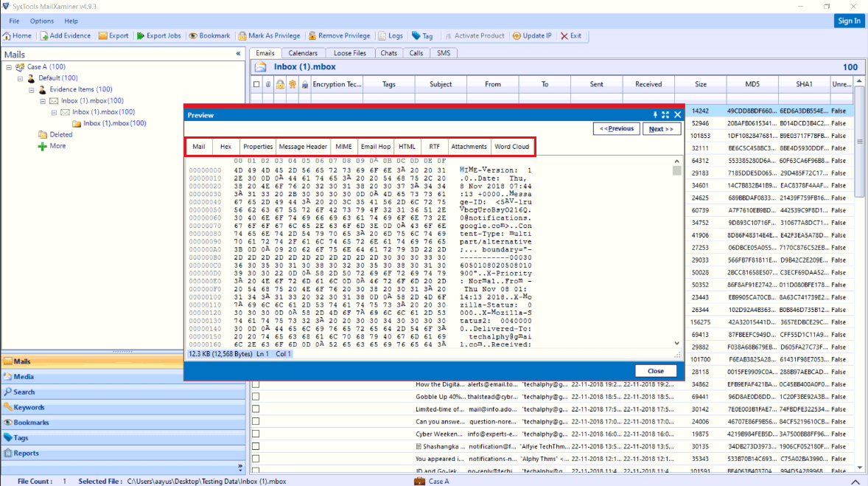
Task: Switch to the Calendars tab
Action: (303, 53)
